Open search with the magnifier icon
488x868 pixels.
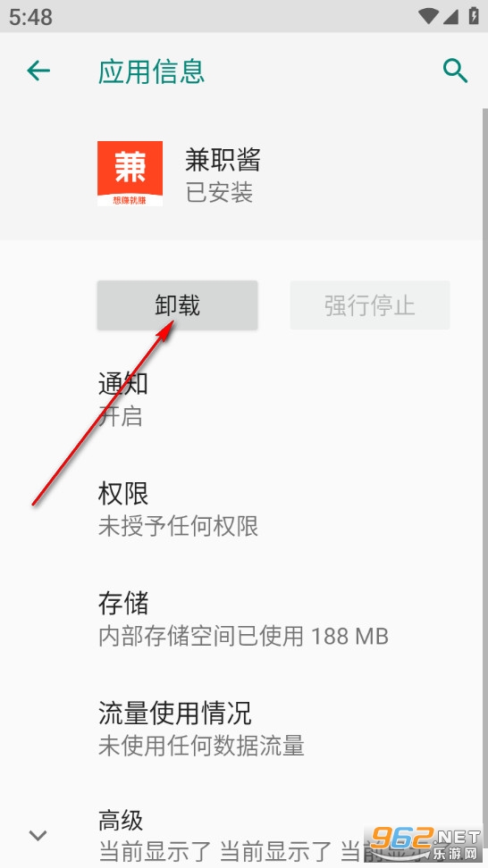click(455, 71)
